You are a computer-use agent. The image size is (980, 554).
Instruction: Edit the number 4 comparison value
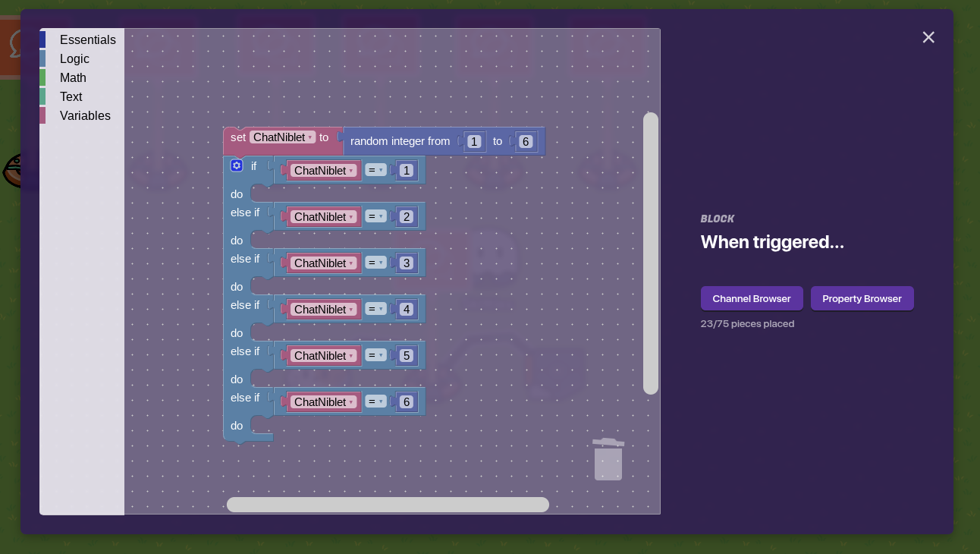(407, 310)
